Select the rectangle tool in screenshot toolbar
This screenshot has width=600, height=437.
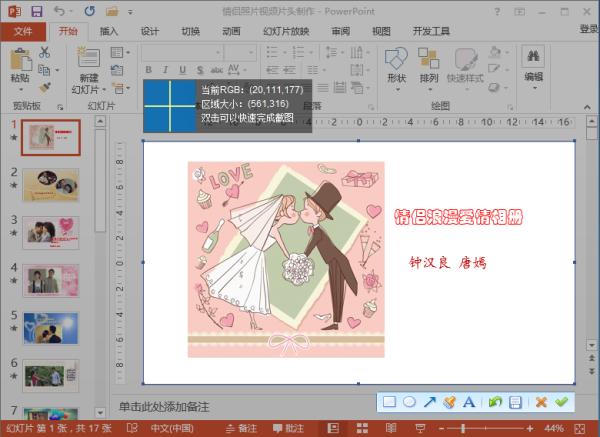[x=390, y=402]
